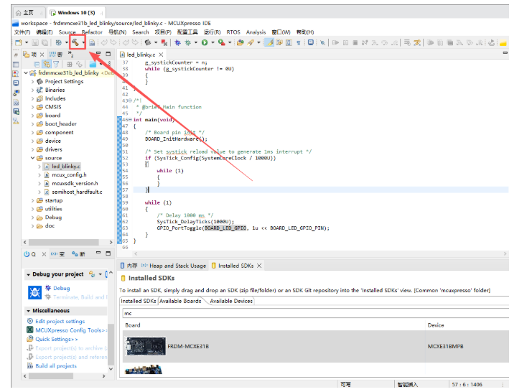
Task: Collapse the source folder in project tree
Action: tap(32, 158)
